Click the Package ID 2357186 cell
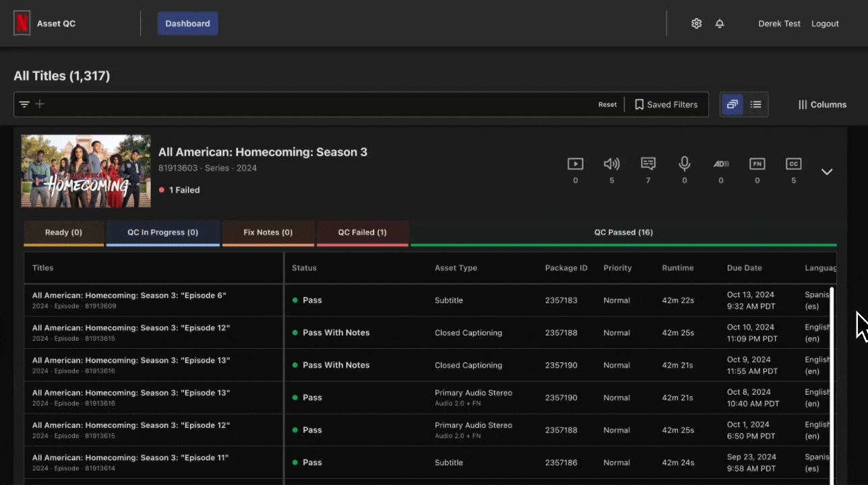The height and width of the screenshot is (485, 868). [x=561, y=463]
